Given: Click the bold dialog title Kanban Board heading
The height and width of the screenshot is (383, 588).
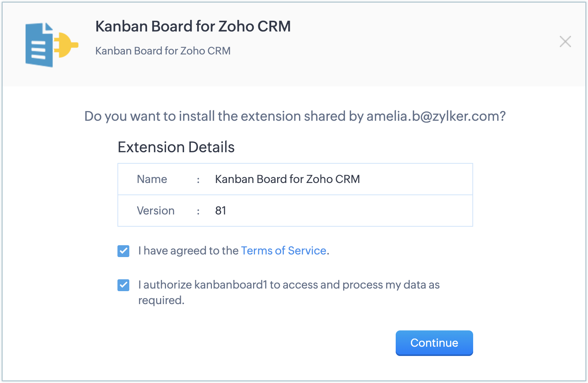Looking at the screenshot, I should point(193,26).
